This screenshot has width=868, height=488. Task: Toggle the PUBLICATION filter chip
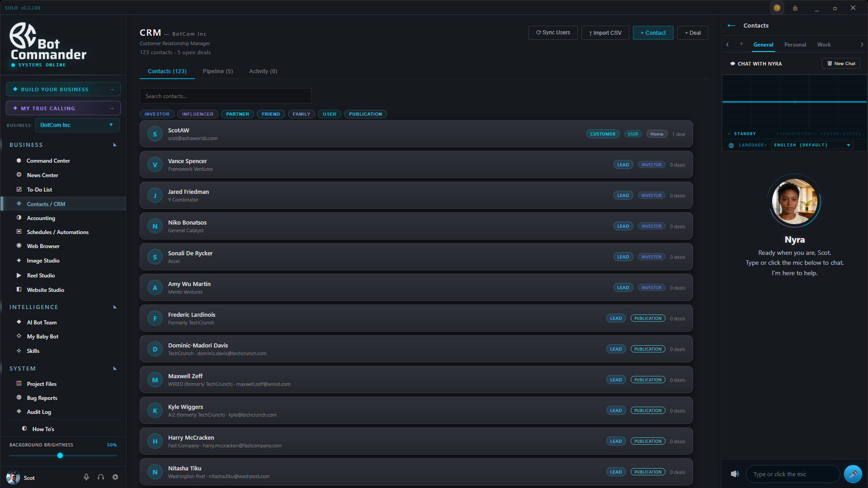pyautogui.click(x=365, y=114)
